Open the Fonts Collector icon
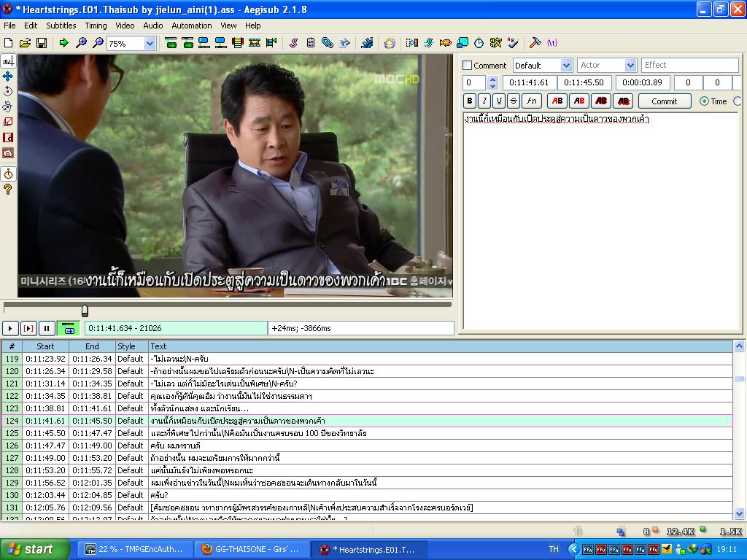This screenshot has width=747, height=560. click(344, 43)
